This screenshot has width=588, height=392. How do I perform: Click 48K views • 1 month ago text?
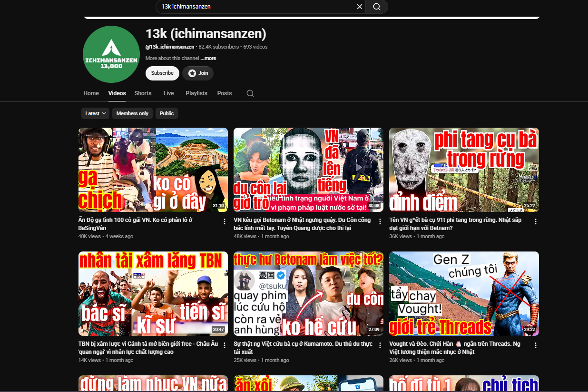tap(261, 236)
